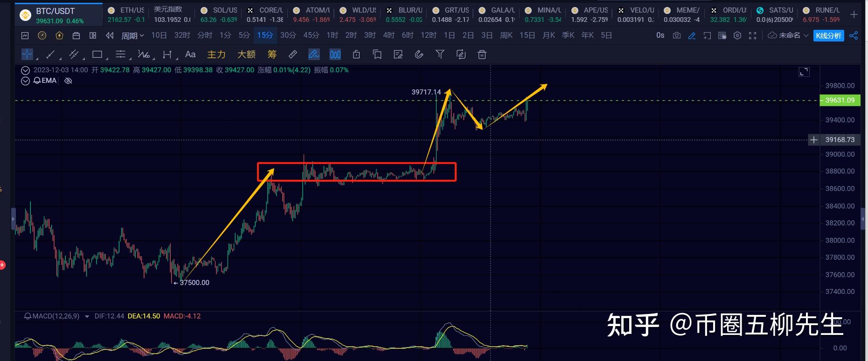Click the K线分析 button

pos(829,35)
